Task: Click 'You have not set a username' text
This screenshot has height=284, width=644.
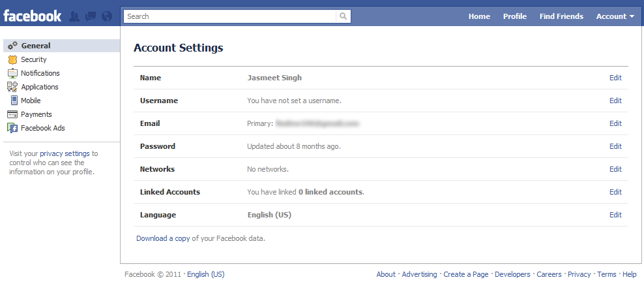Action: pyautogui.click(x=294, y=101)
